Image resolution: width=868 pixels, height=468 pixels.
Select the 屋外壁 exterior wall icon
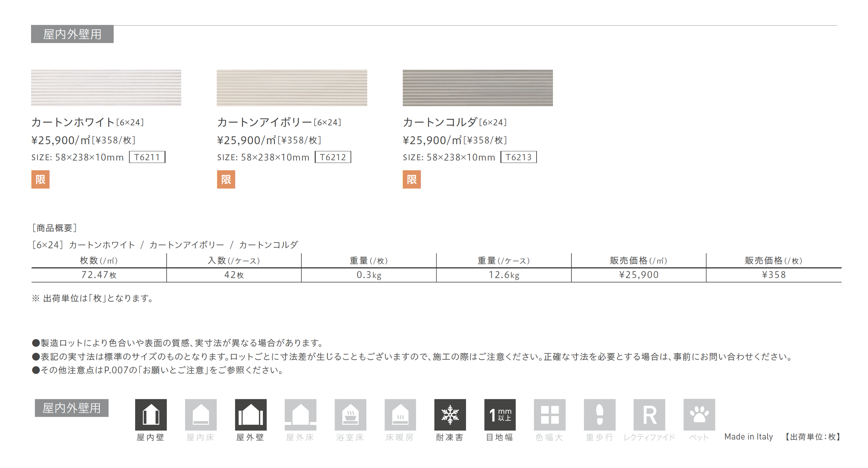tap(251, 414)
